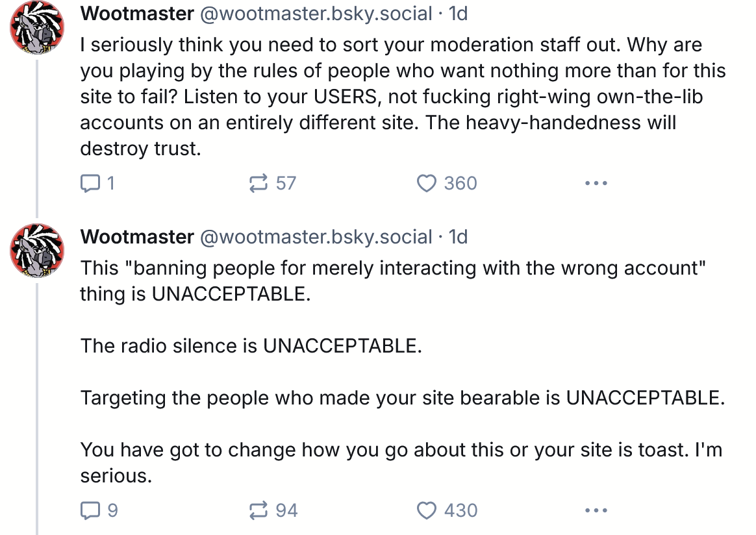Reply to the post about moderation staff
756x535 pixels.
pos(89,184)
